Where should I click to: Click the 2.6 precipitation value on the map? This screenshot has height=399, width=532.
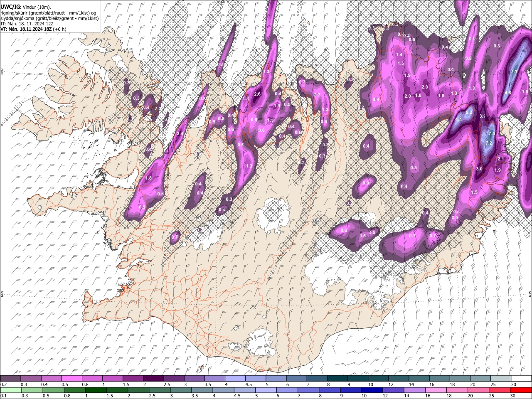[257, 94]
